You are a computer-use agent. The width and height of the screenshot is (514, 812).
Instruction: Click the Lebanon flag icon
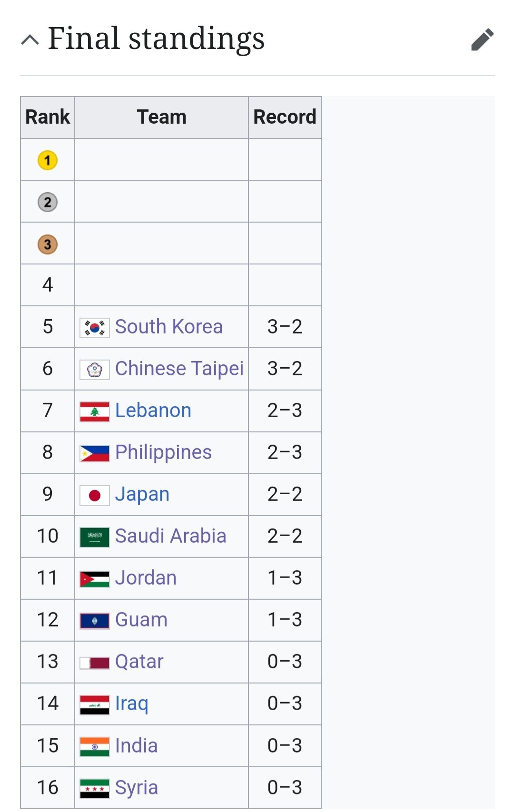pos(95,411)
